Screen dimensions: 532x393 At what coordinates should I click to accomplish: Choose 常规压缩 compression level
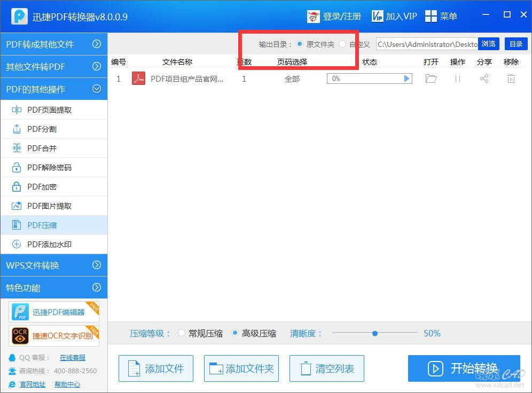(182, 333)
